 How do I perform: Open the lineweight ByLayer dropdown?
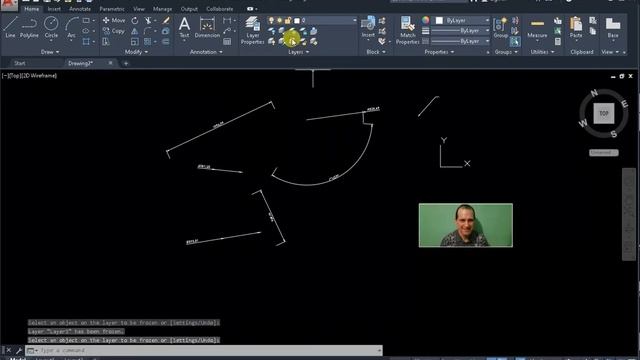click(x=460, y=31)
